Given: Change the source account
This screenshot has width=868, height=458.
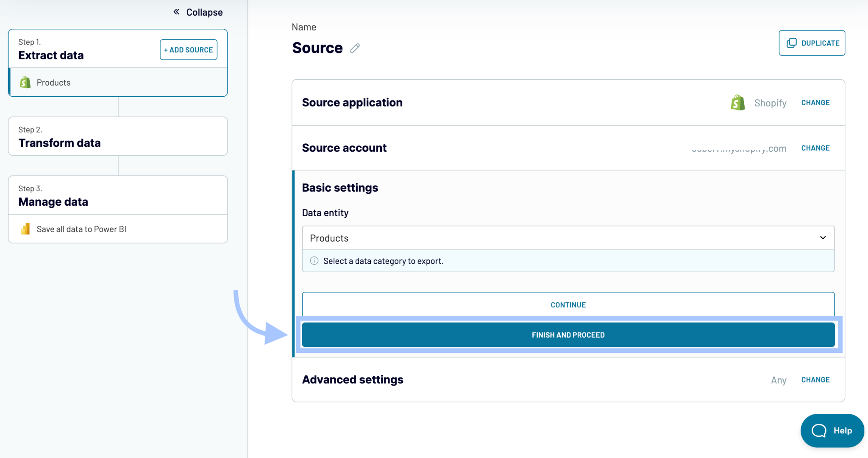Looking at the screenshot, I should [x=815, y=148].
